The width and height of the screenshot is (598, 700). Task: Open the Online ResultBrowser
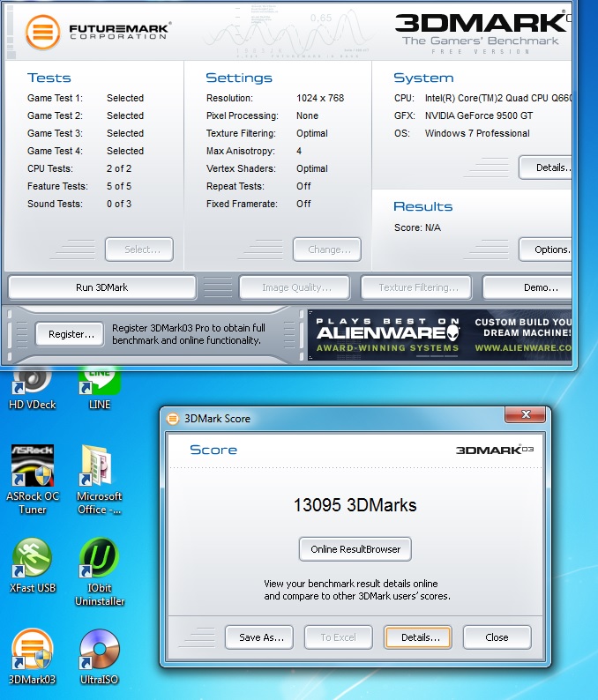pyautogui.click(x=355, y=549)
